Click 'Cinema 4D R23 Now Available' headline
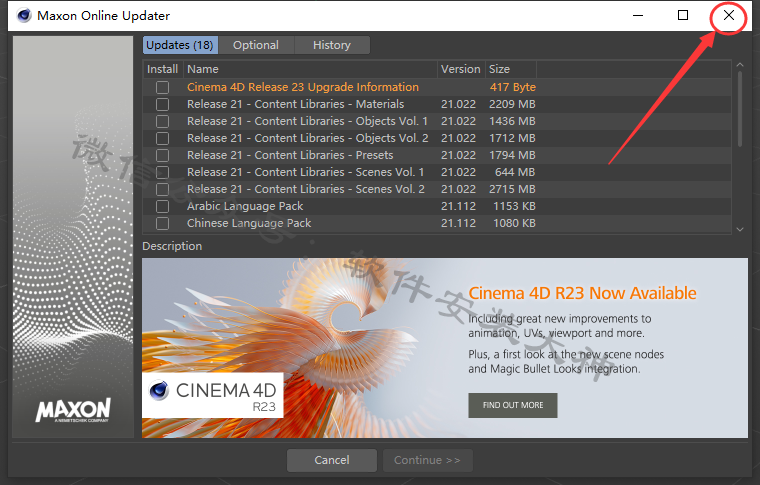 click(582, 293)
